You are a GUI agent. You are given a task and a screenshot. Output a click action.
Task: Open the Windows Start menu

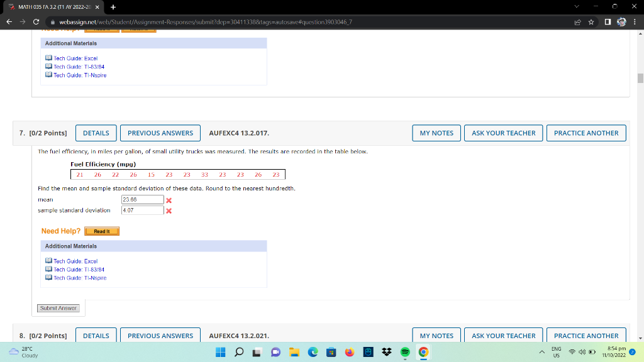(221, 352)
